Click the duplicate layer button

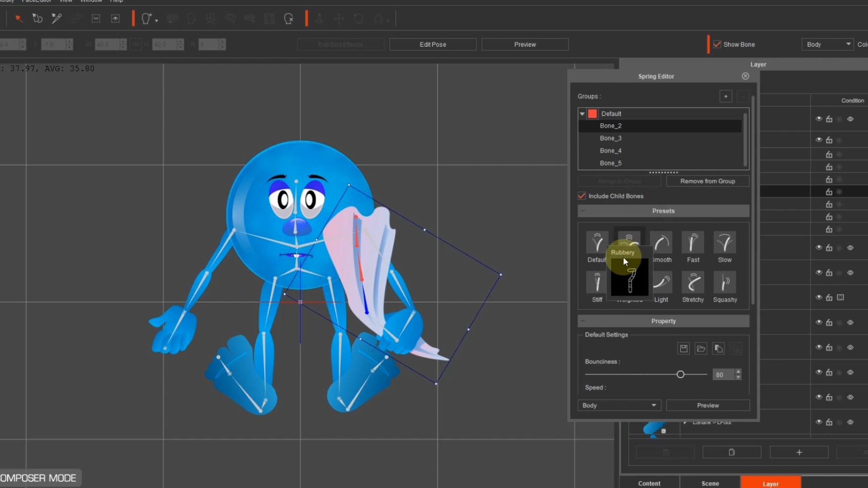click(x=732, y=452)
